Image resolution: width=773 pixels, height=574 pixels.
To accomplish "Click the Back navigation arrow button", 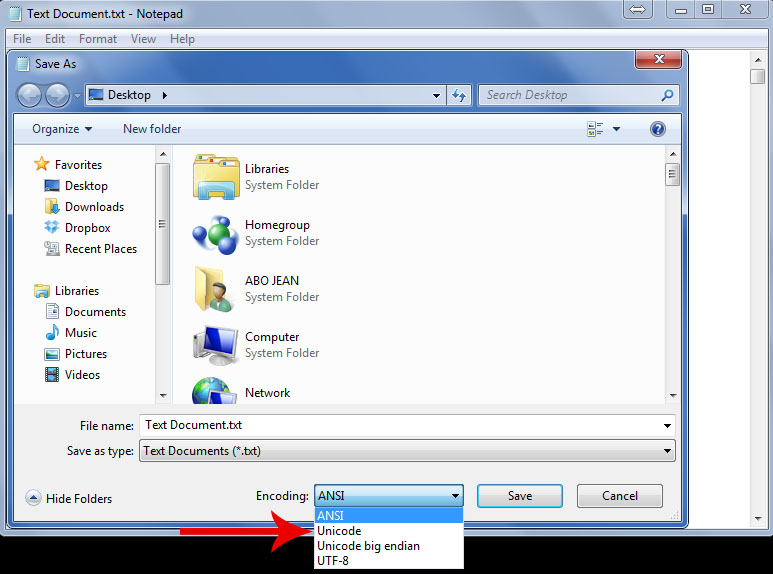I will coord(30,95).
